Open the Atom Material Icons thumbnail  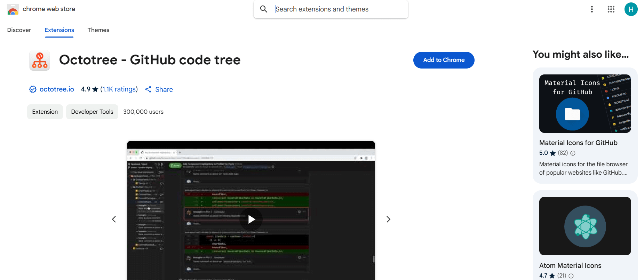coord(585,226)
